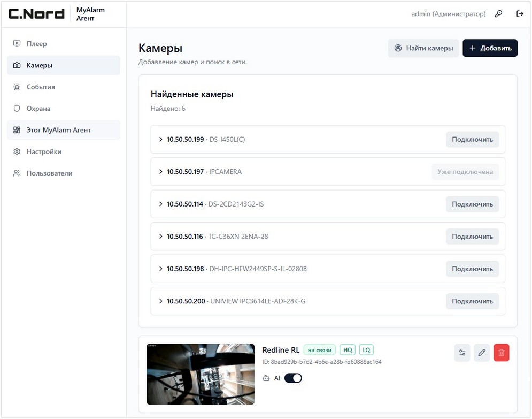Click the admin (Администратор) user label
Viewport: 532px width, 419px height.
tap(449, 14)
